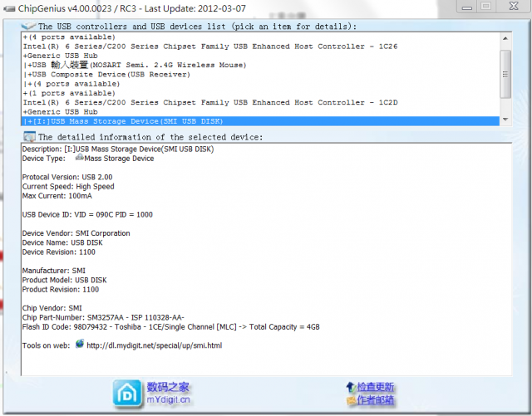Viewport: 532px width, 416px height.
Task: Select the '+(1 ports available)' row
Action: point(260,93)
